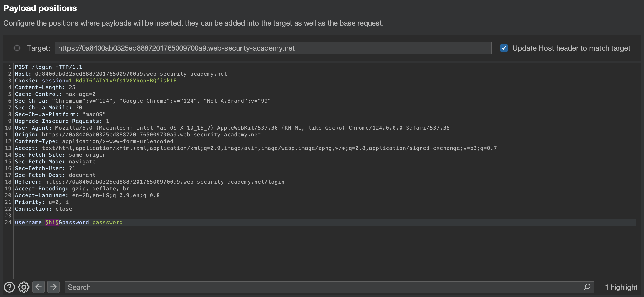Click the Referer header URL
The height and width of the screenshot is (297, 644).
pyautogui.click(x=164, y=182)
